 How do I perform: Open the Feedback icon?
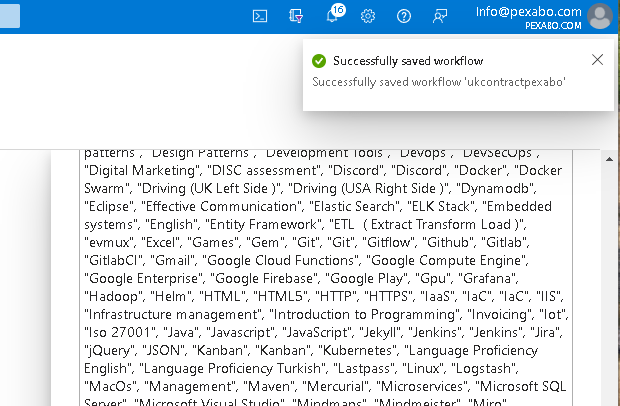coord(440,16)
